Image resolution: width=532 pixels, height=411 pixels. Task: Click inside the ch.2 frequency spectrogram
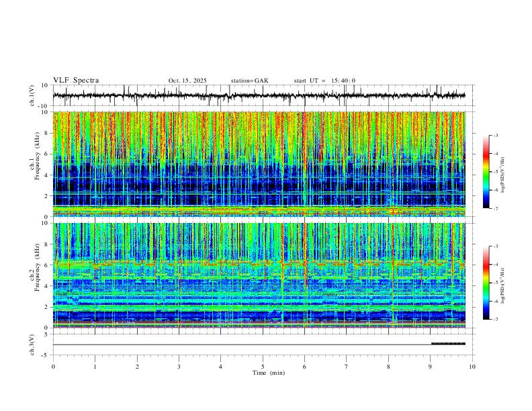259,275
